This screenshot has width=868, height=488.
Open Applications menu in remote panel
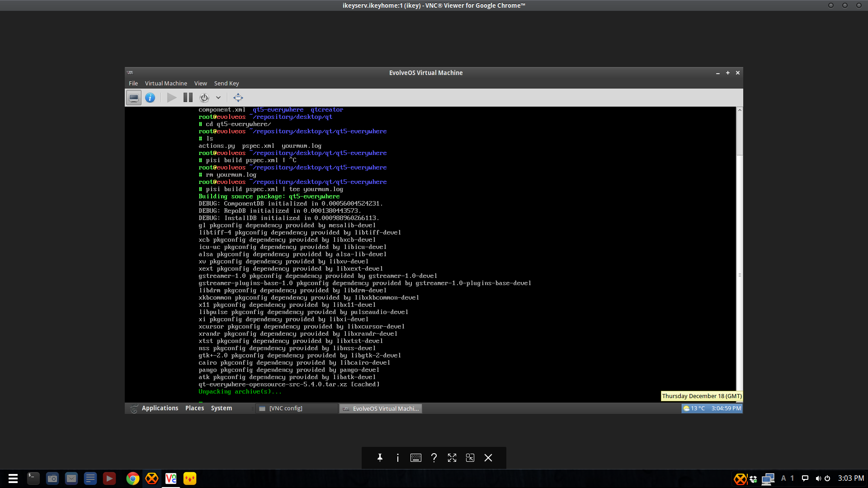click(160, 408)
